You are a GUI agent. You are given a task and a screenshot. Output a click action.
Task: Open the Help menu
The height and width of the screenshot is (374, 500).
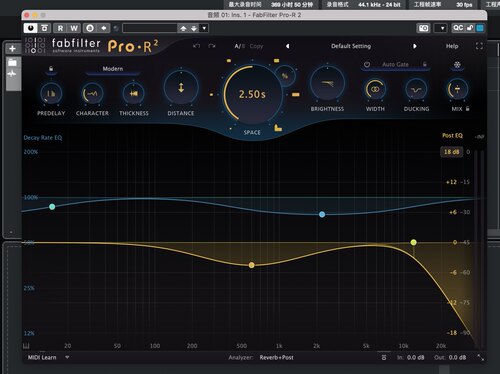click(x=452, y=46)
